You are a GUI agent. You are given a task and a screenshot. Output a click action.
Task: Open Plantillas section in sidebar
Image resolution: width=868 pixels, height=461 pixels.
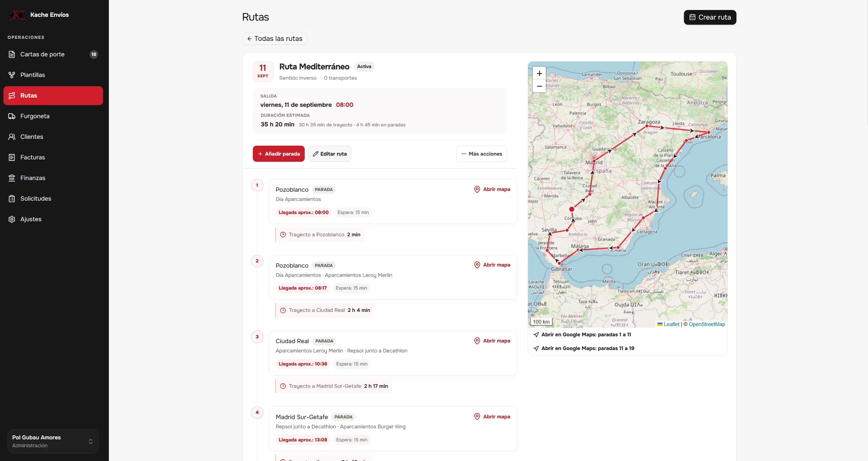pyautogui.click(x=53, y=75)
